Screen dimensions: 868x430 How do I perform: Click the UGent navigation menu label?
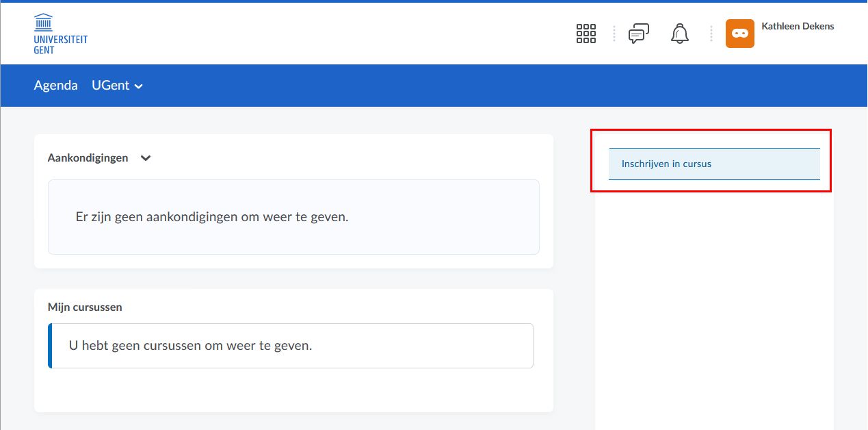[x=110, y=86]
